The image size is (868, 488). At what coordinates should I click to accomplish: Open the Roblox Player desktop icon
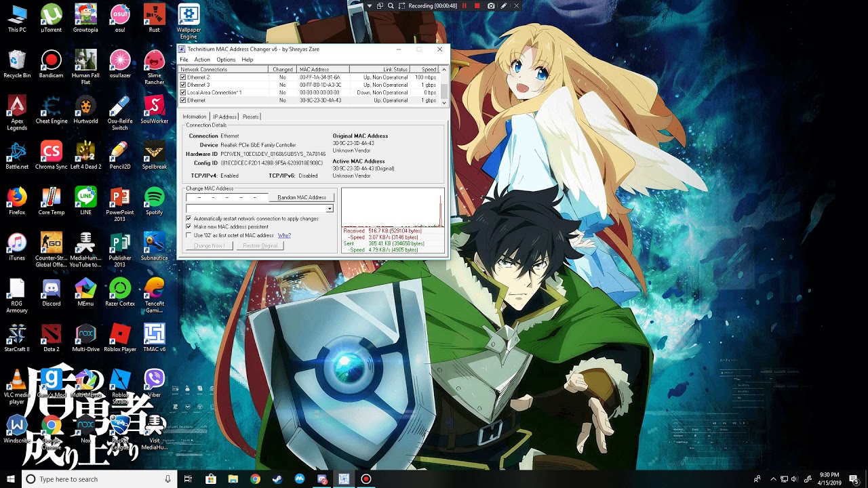click(120, 338)
